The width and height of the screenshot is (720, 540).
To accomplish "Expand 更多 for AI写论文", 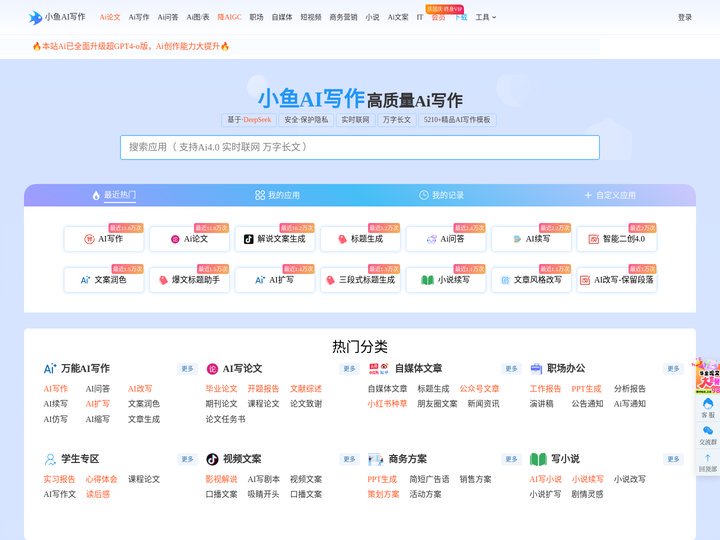I will (349, 369).
